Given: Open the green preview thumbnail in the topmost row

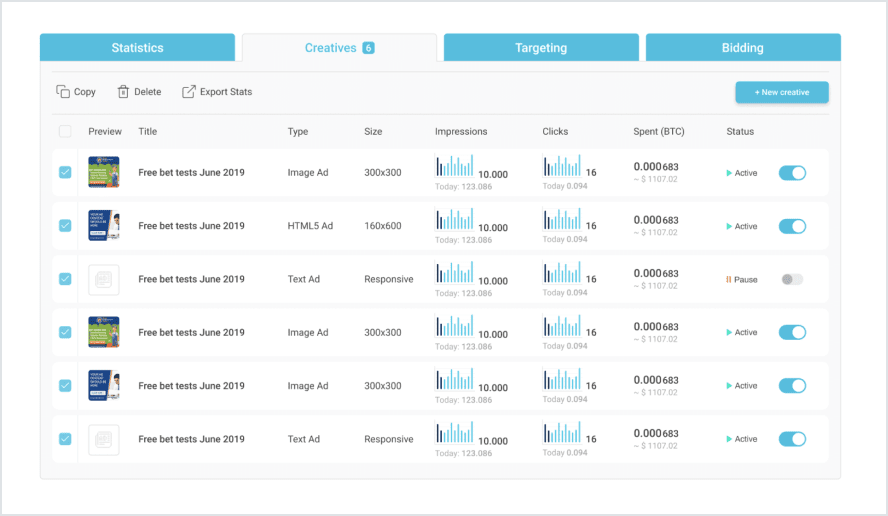Looking at the screenshot, I should coord(104,172).
